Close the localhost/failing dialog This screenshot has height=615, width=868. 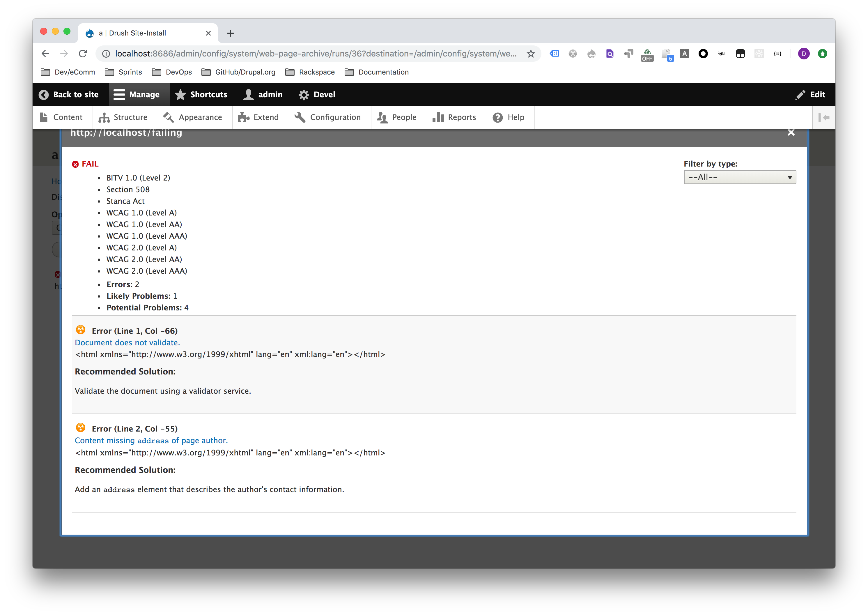(791, 132)
